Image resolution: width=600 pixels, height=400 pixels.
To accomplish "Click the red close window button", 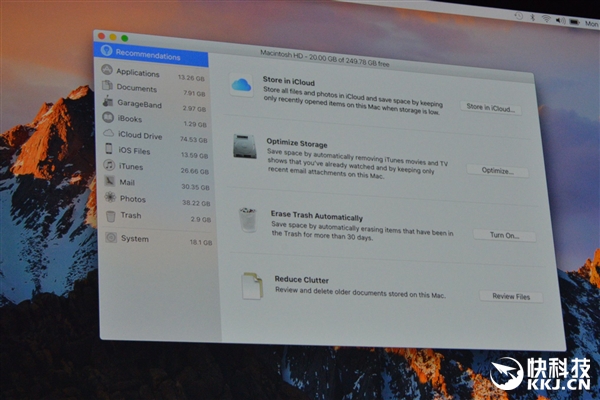I will pos(101,36).
